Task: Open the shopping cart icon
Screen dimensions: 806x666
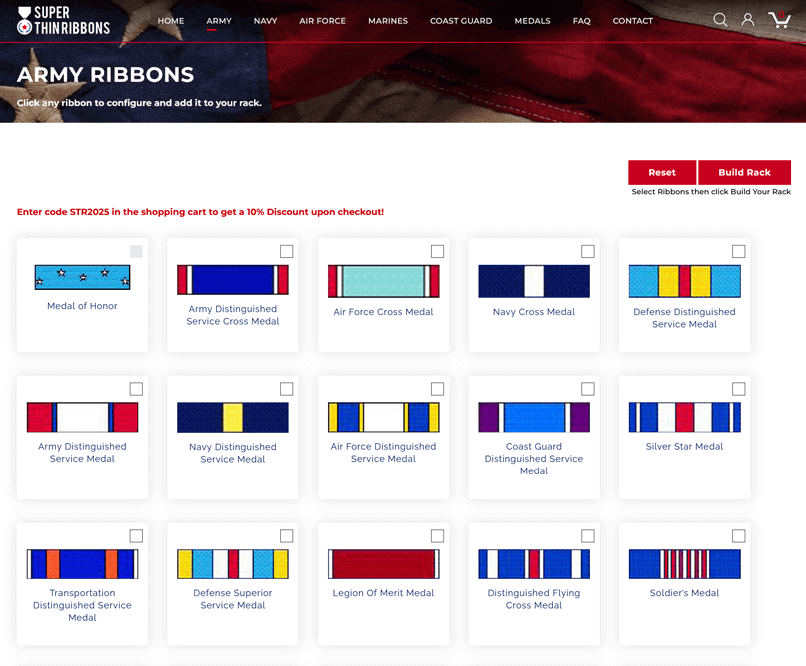Action: pyautogui.click(x=779, y=20)
